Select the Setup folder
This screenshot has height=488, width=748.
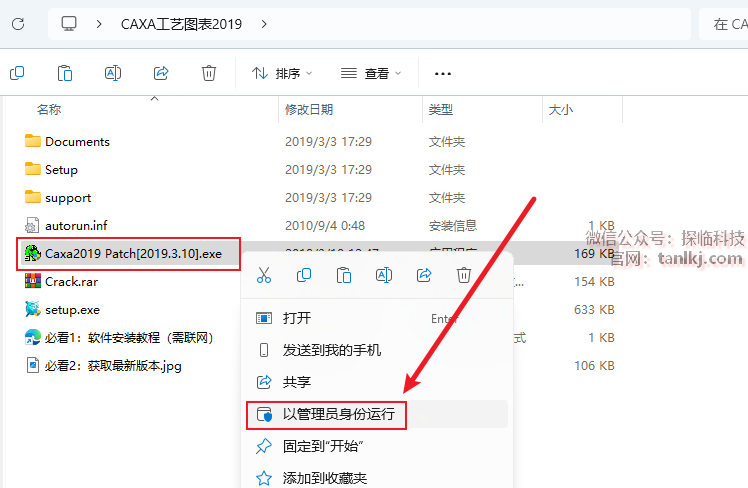61,170
